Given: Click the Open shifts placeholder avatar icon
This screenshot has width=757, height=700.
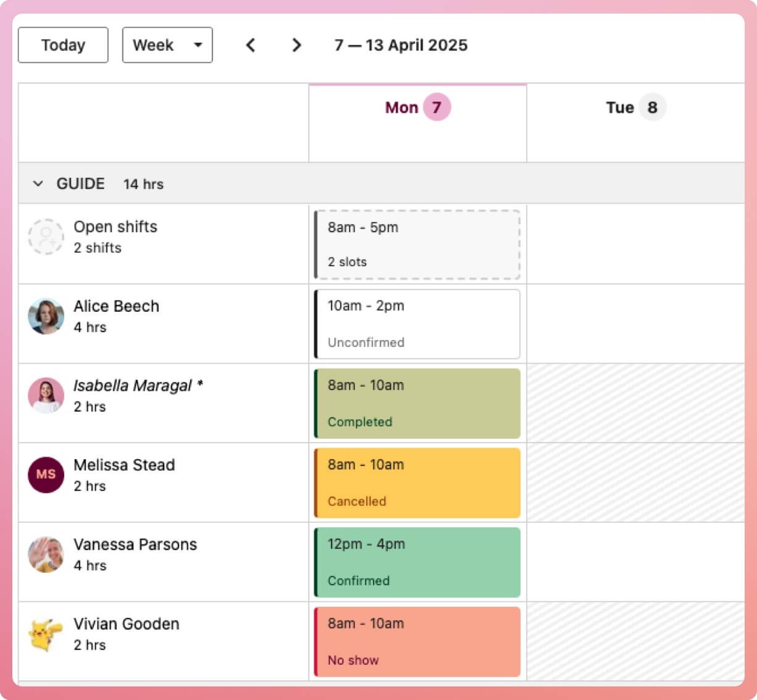Looking at the screenshot, I should 46,237.
